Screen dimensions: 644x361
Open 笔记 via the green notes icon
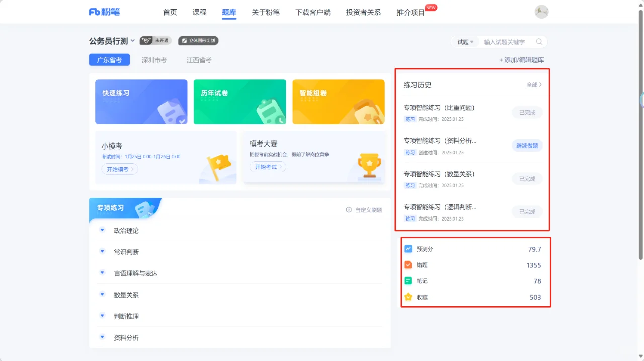tap(408, 280)
